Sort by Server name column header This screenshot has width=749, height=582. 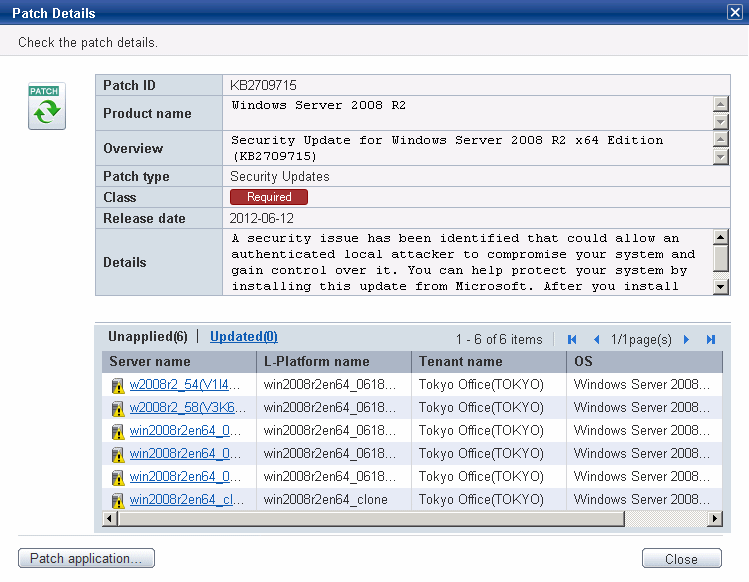click(x=179, y=362)
